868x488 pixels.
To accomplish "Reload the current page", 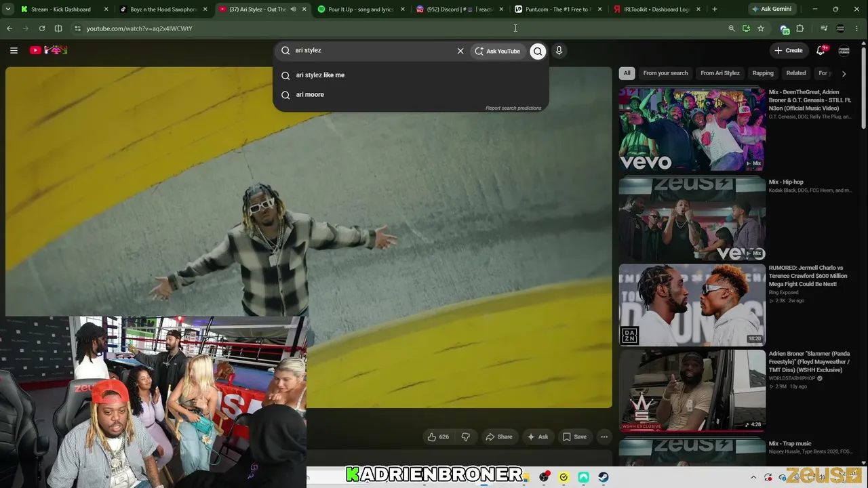I will (x=42, y=28).
